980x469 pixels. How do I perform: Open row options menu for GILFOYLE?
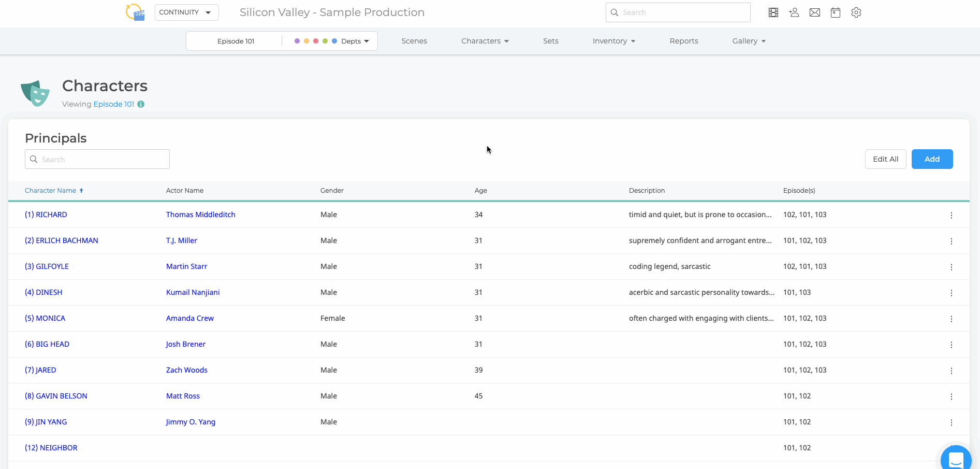coord(952,267)
